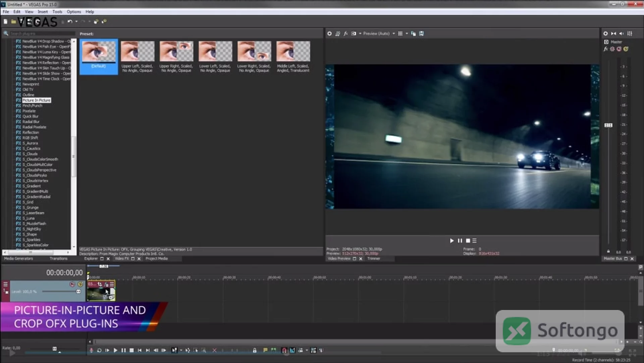Open the Master FX icon
This screenshot has height=363, width=644.
[x=606, y=49]
